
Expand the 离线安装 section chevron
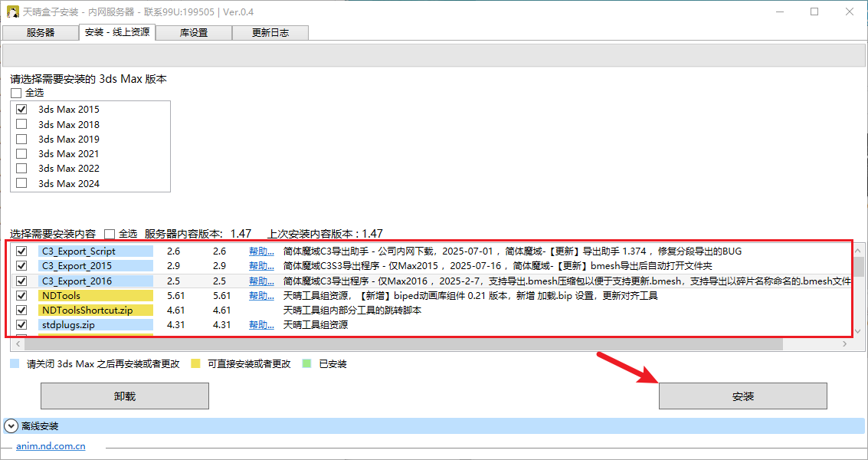(x=11, y=426)
